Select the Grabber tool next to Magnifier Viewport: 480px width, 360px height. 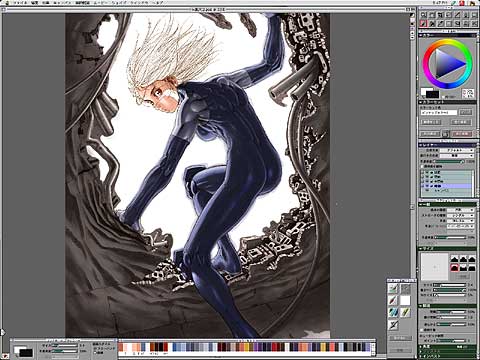click(432, 15)
